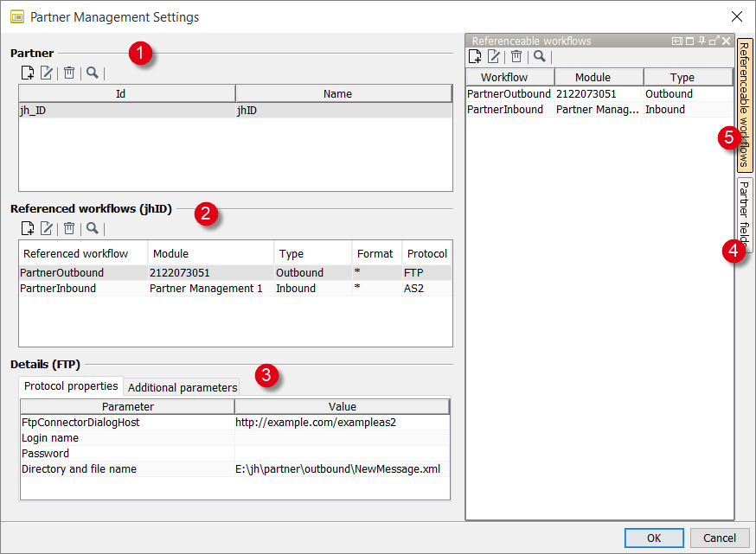Add a workflow in Referenceable workflows panel
This screenshot has width=756, height=554.
(x=476, y=55)
